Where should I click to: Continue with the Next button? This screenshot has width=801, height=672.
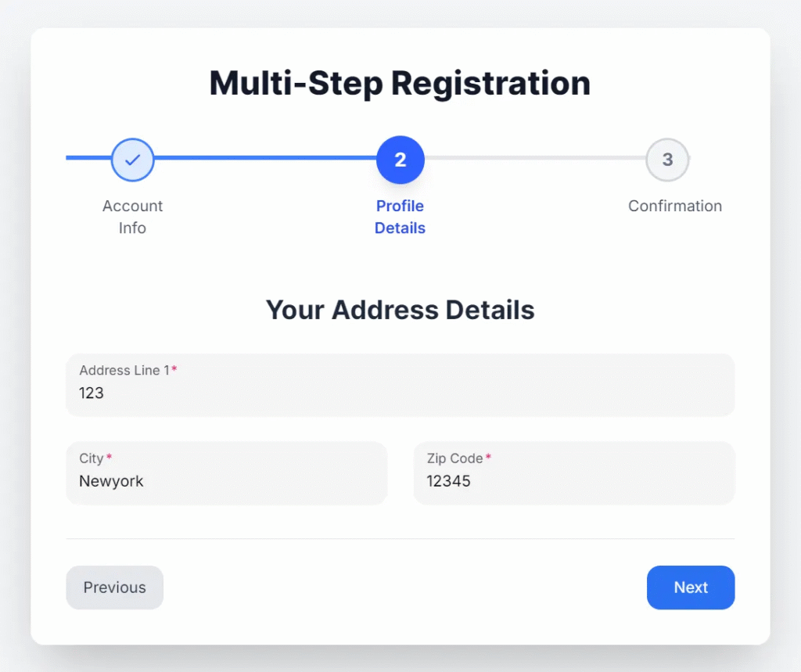pyautogui.click(x=691, y=588)
